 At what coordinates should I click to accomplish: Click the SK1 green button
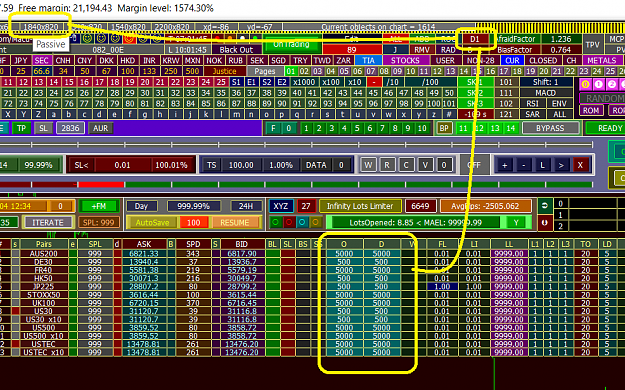click(475, 82)
